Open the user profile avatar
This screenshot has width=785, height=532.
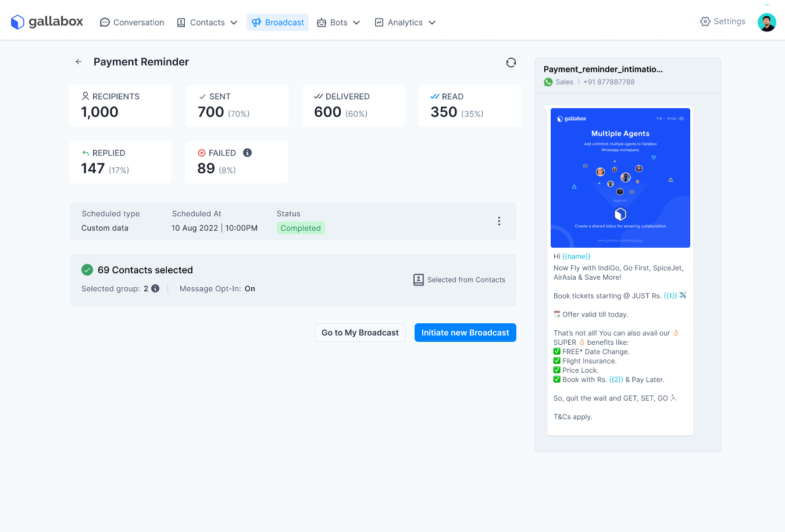point(767,22)
